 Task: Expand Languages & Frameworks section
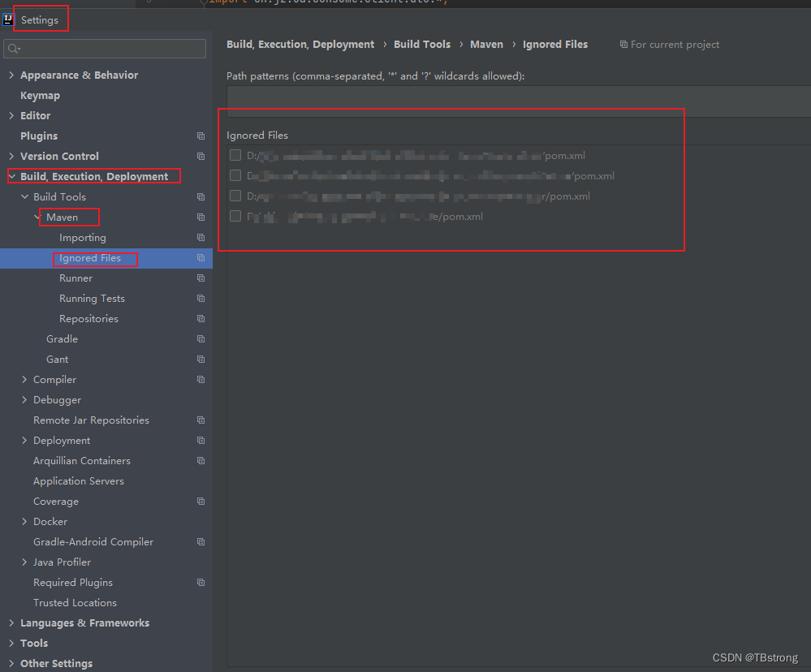pyautogui.click(x=11, y=622)
